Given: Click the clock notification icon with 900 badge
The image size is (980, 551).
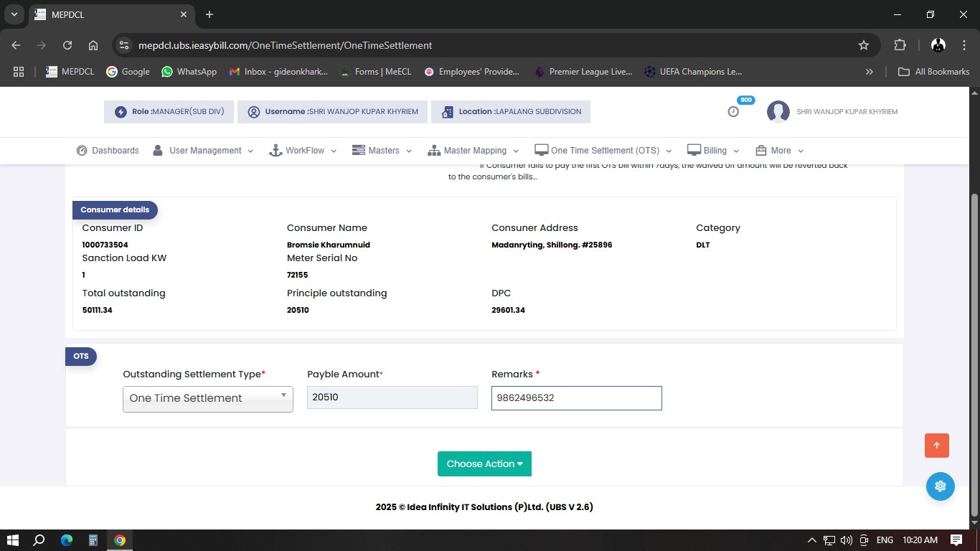Looking at the screenshot, I should click(x=733, y=111).
